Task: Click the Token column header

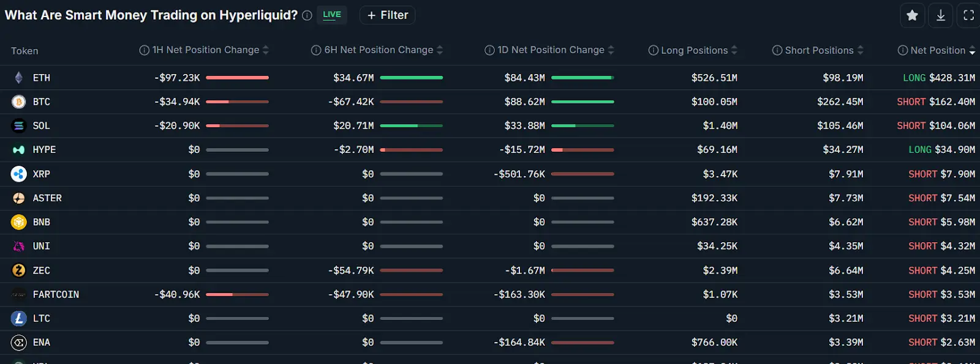Action: pyautogui.click(x=24, y=51)
